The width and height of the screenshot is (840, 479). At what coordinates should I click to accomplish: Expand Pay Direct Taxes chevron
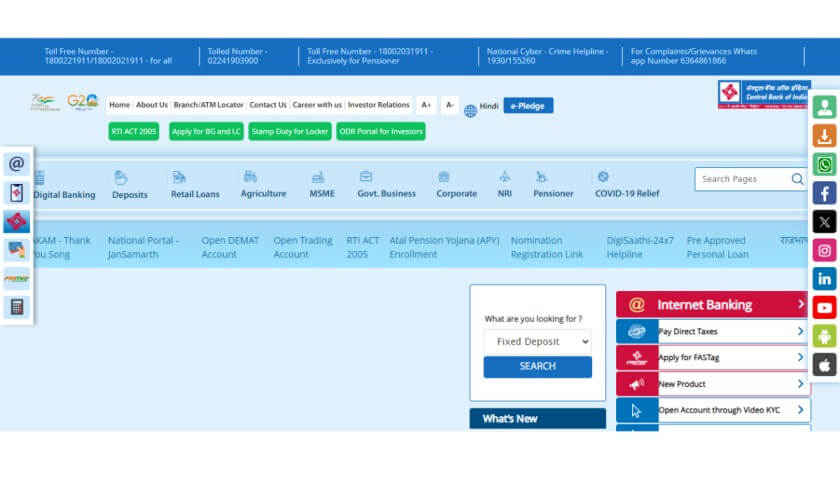point(800,331)
